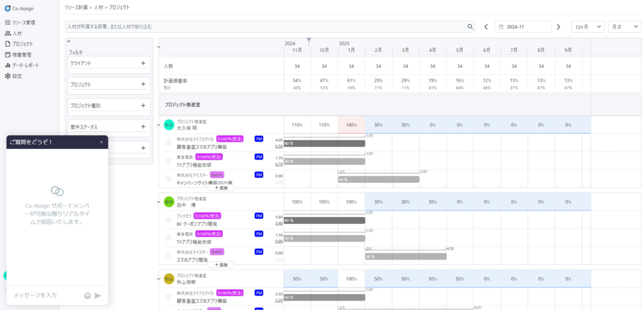Send chat message with paper plane icon
The height and width of the screenshot is (310, 644).
pos(97,295)
